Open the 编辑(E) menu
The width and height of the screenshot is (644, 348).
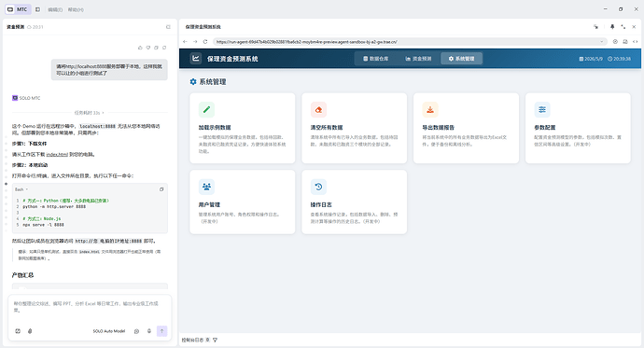(x=55, y=9)
